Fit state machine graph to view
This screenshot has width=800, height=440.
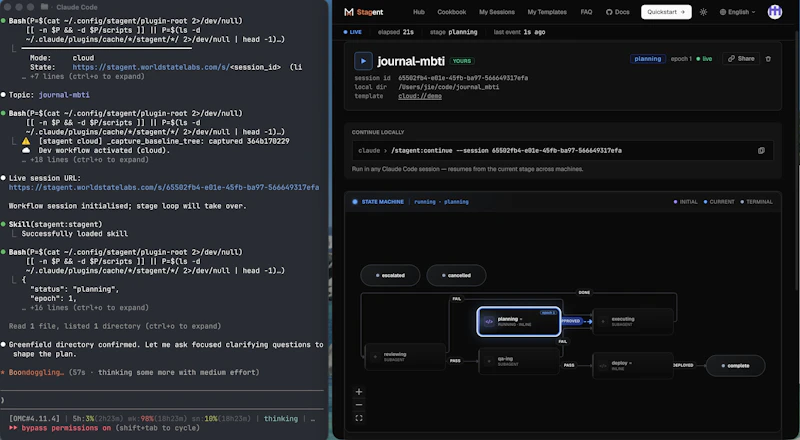click(x=359, y=418)
